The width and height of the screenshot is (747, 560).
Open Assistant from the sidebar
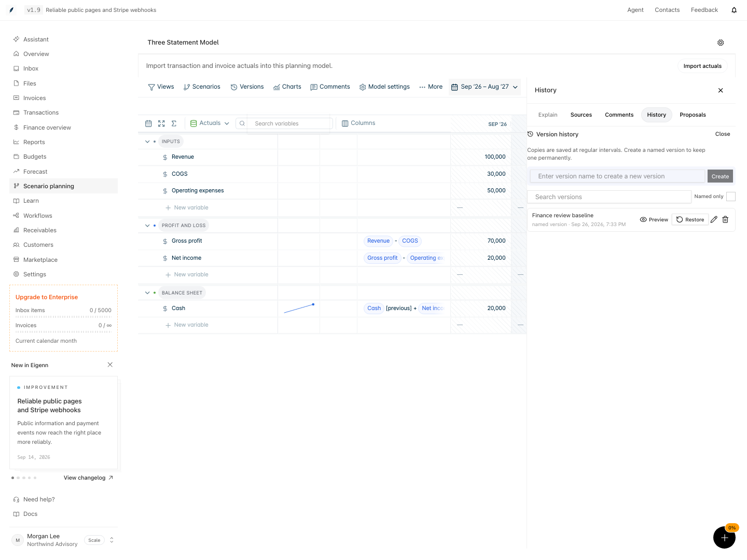[63, 39]
